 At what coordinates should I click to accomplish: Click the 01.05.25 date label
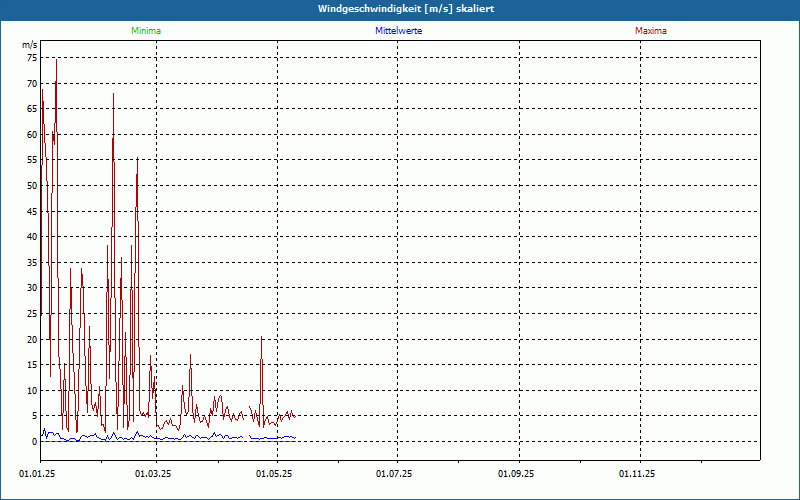coord(273,474)
